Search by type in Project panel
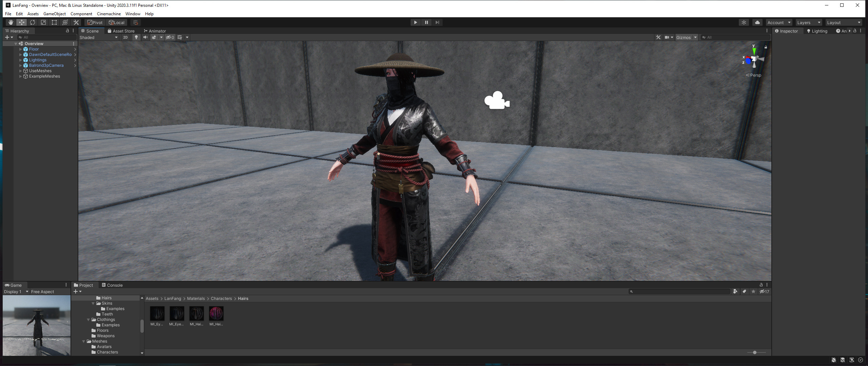Screen dimensions: 868x366 (x=735, y=291)
